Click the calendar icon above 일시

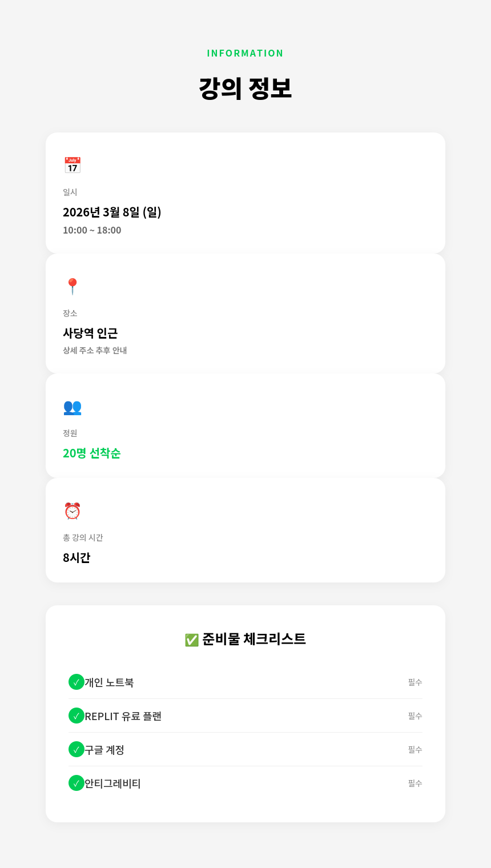click(x=73, y=165)
